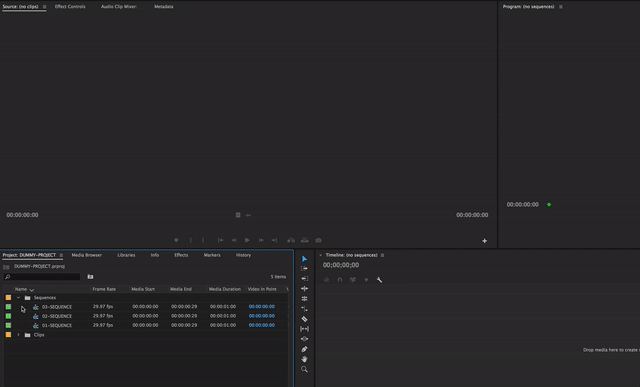Click green label swatch of 03-SEQUENCE
The width and height of the screenshot is (640, 387).
pyautogui.click(x=8, y=307)
